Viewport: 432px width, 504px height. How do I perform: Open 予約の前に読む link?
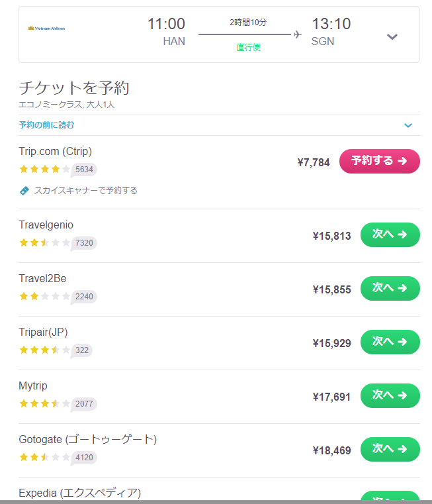tap(46, 125)
